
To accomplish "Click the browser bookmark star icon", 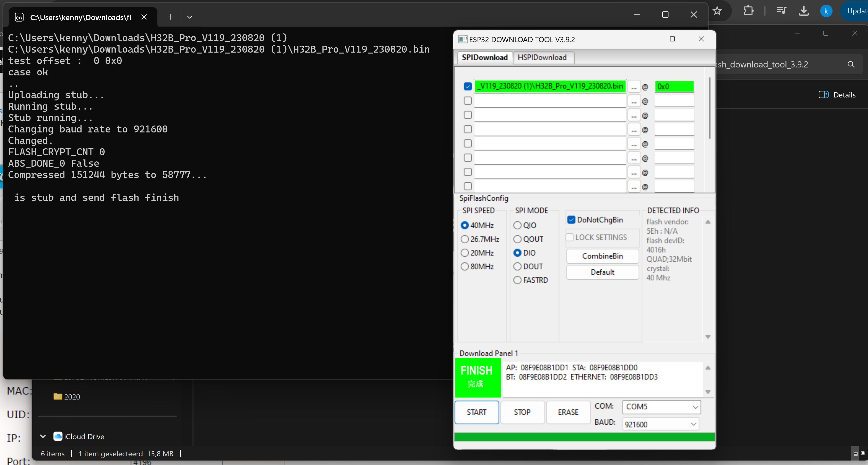I will [x=717, y=11].
